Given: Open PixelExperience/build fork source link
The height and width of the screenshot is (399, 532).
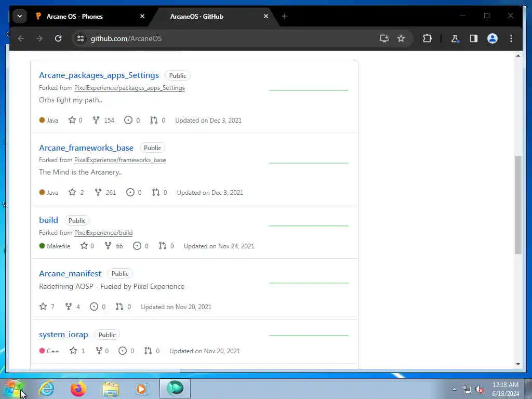Looking at the screenshot, I should [103, 233].
